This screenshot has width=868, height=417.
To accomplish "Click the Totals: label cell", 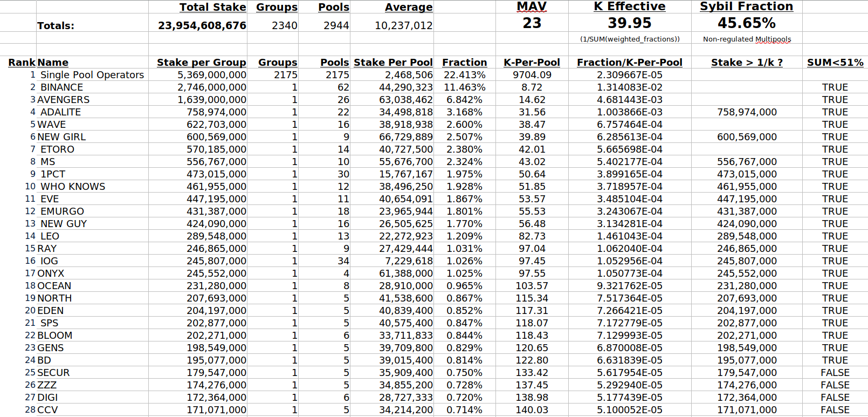I will (56, 25).
